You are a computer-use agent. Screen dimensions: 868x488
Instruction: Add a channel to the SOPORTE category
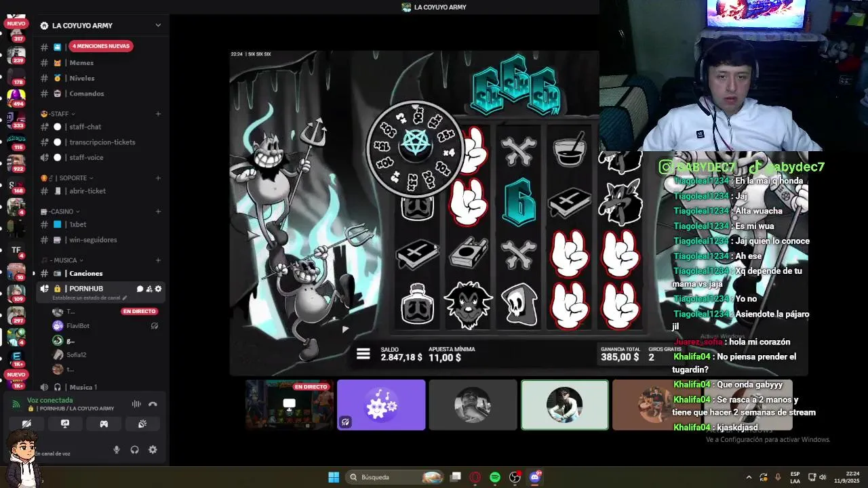coord(158,178)
